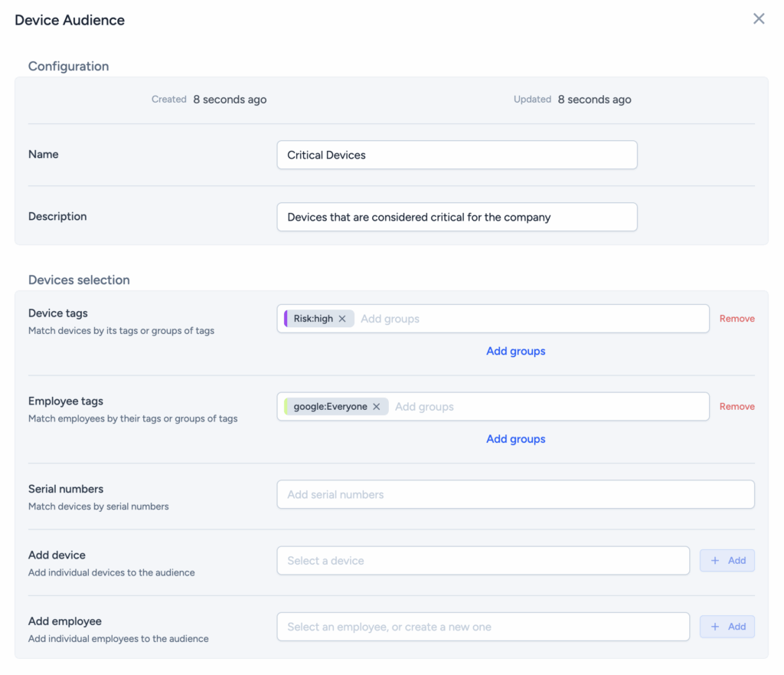Click the green color bar on google:Everyone tag
The height and width of the screenshot is (675, 784).
point(286,407)
